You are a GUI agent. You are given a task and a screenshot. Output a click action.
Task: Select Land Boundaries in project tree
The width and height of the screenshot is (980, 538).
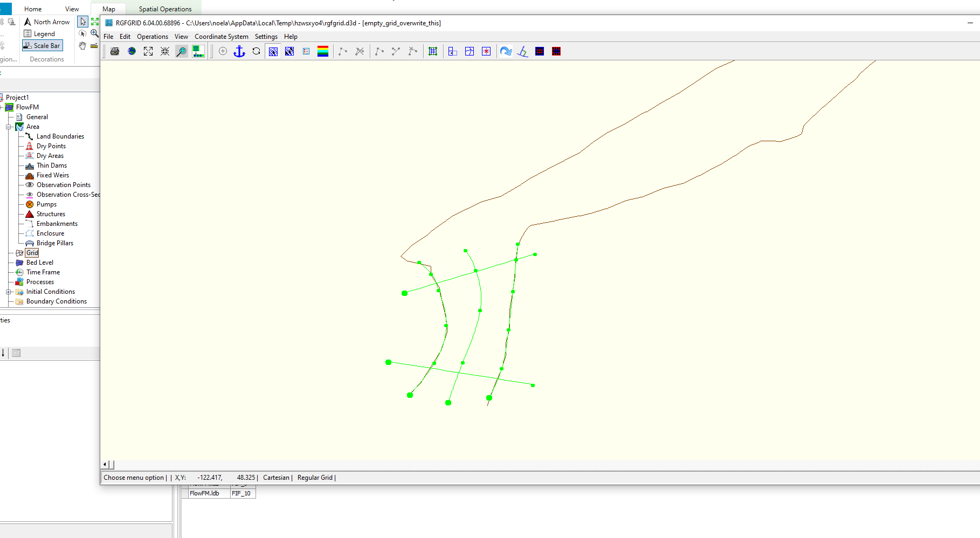[x=60, y=136]
